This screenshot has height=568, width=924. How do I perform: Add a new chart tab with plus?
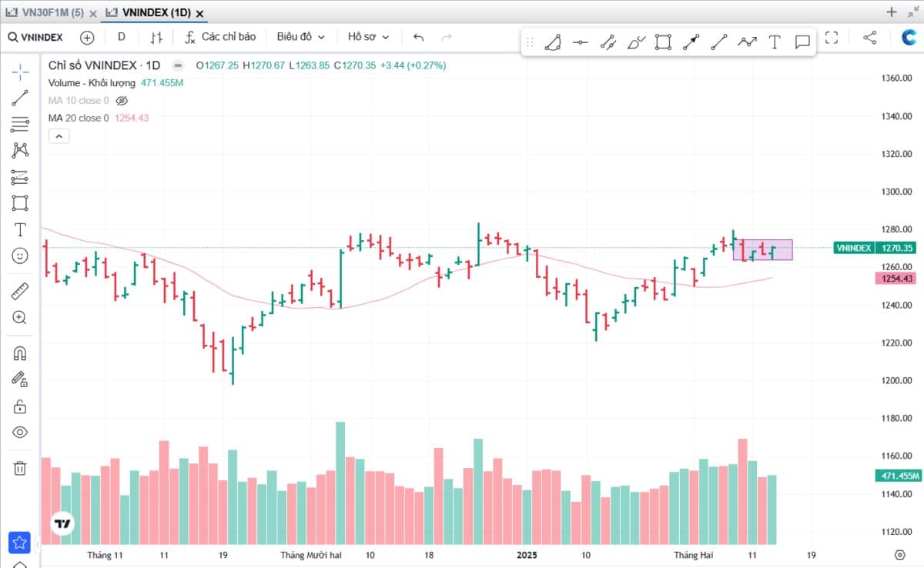point(892,12)
